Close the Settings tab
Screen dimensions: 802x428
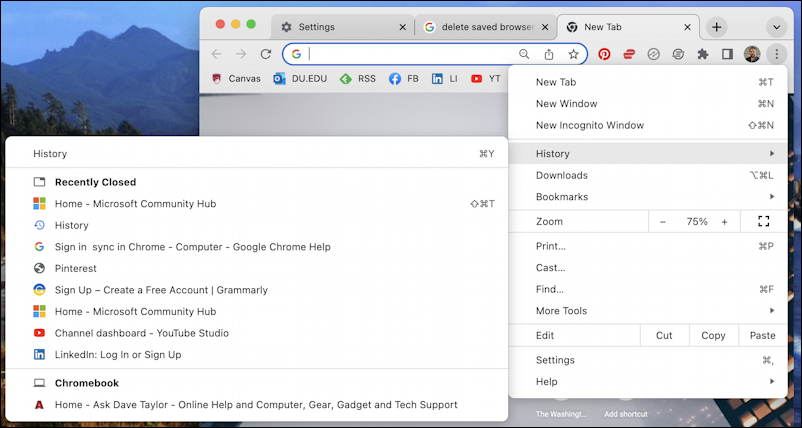point(403,27)
